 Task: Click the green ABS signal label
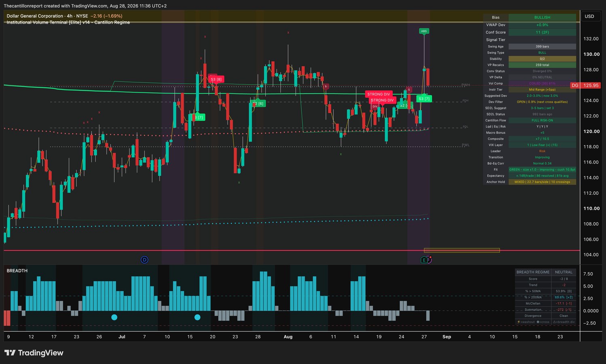click(x=424, y=31)
